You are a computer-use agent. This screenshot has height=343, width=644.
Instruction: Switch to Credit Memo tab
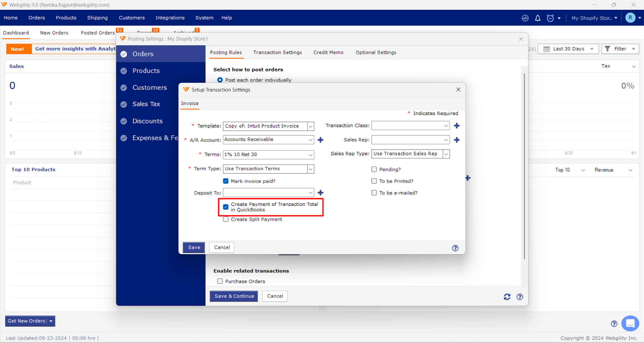point(328,53)
